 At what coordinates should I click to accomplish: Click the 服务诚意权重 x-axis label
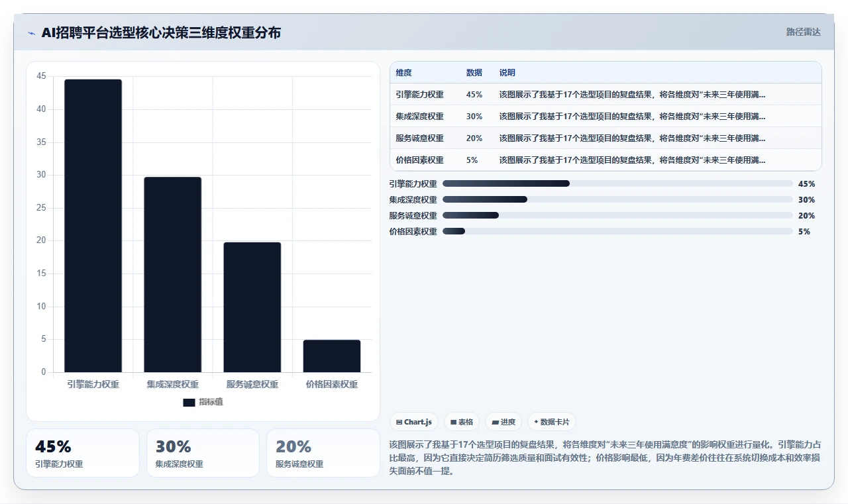coord(252,384)
